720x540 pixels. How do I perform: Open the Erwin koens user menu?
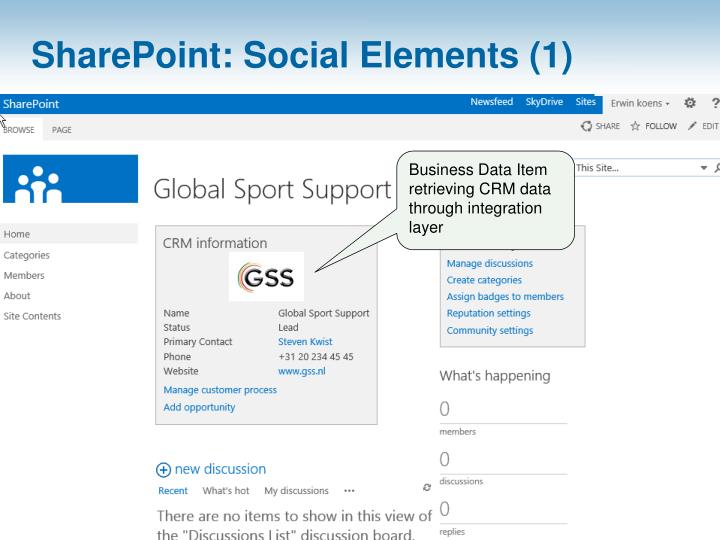pos(640,103)
